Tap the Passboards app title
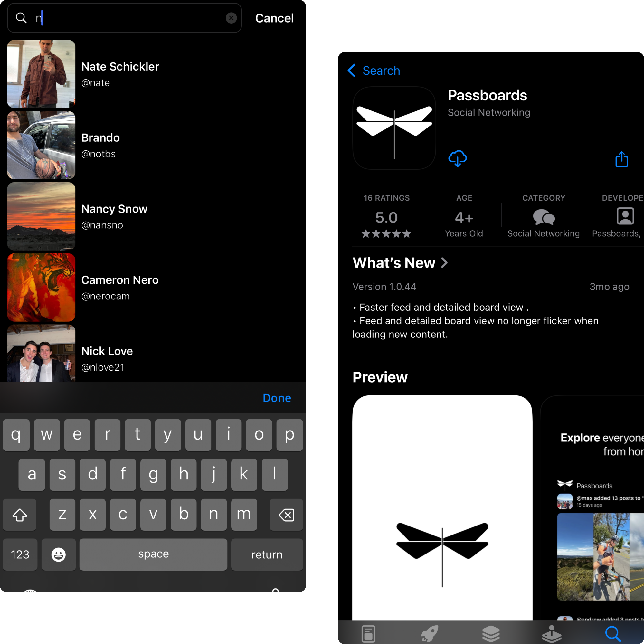 (487, 95)
